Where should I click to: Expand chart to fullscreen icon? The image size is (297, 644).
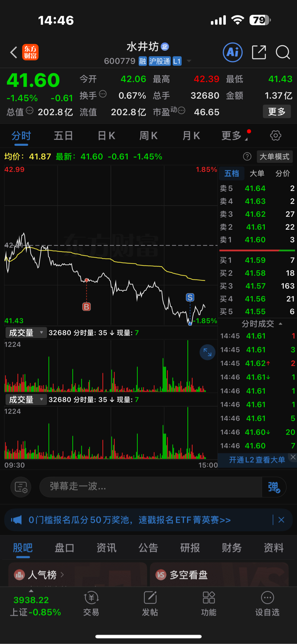[x=207, y=352]
